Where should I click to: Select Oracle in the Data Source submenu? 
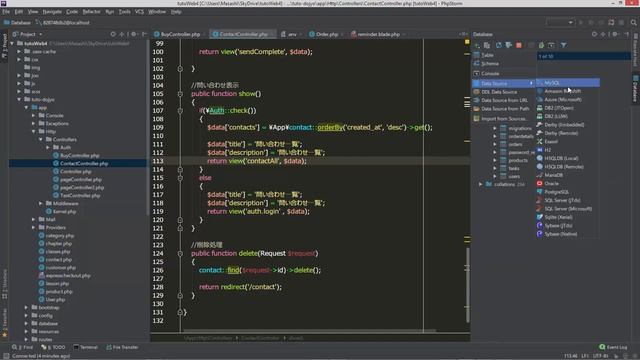(568, 184)
